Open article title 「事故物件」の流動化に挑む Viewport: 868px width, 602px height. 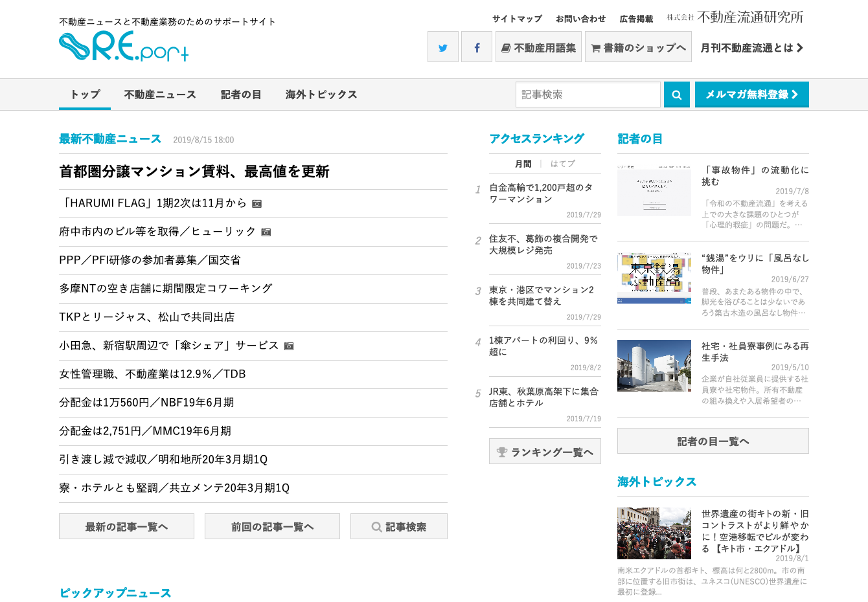pyautogui.click(x=755, y=176)
